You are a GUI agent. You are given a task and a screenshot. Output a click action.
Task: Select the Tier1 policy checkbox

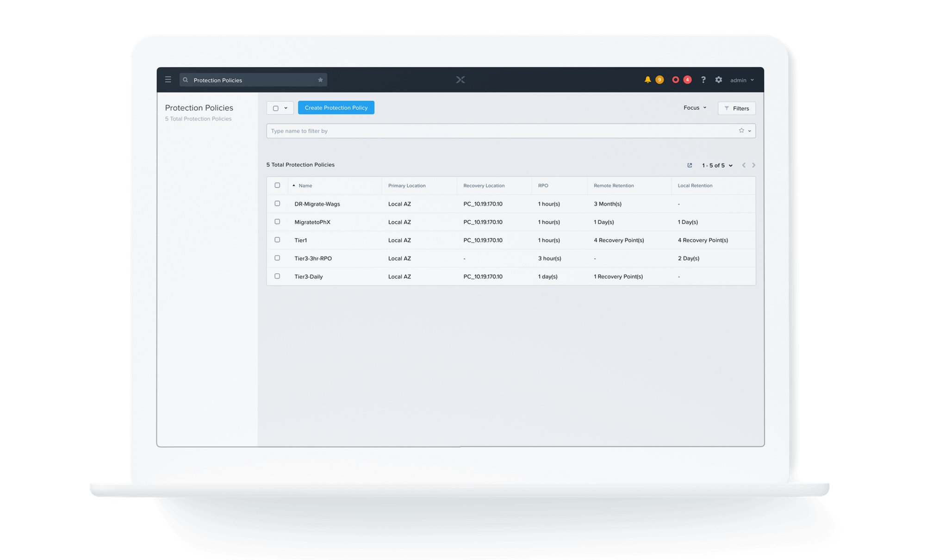point(277,240)
